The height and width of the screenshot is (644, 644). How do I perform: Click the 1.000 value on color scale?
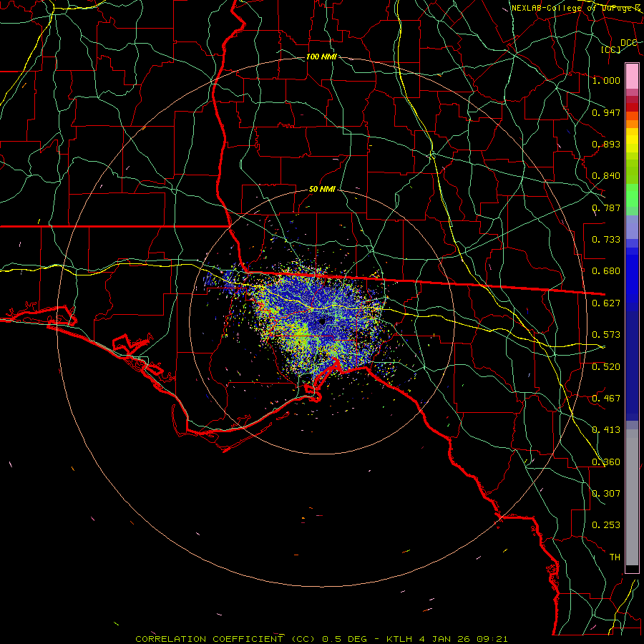click(606, 80)
